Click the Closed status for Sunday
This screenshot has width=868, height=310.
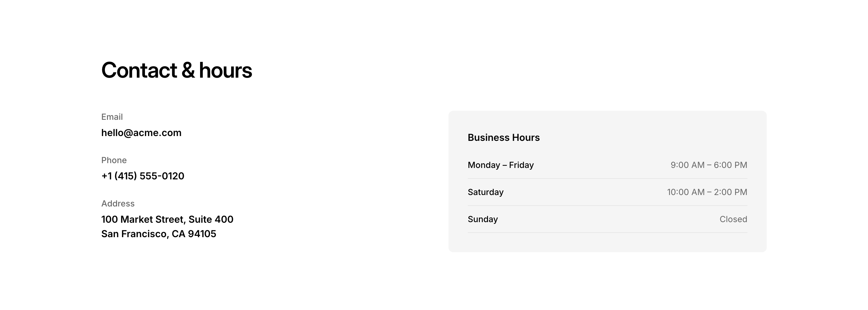733,219
